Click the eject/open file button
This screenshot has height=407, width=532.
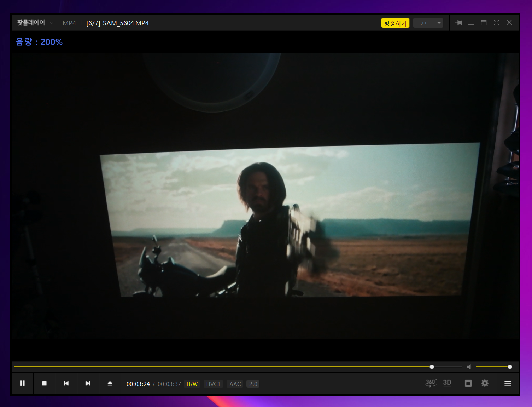click(x=110, y=383)
